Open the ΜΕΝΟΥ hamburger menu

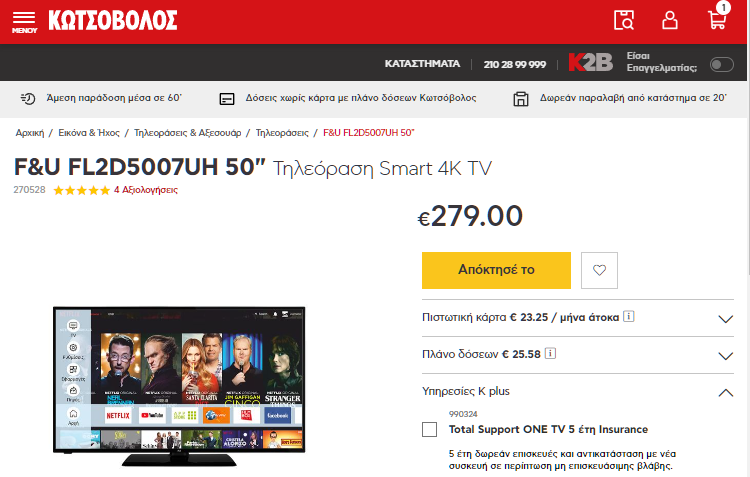[24, 22]
